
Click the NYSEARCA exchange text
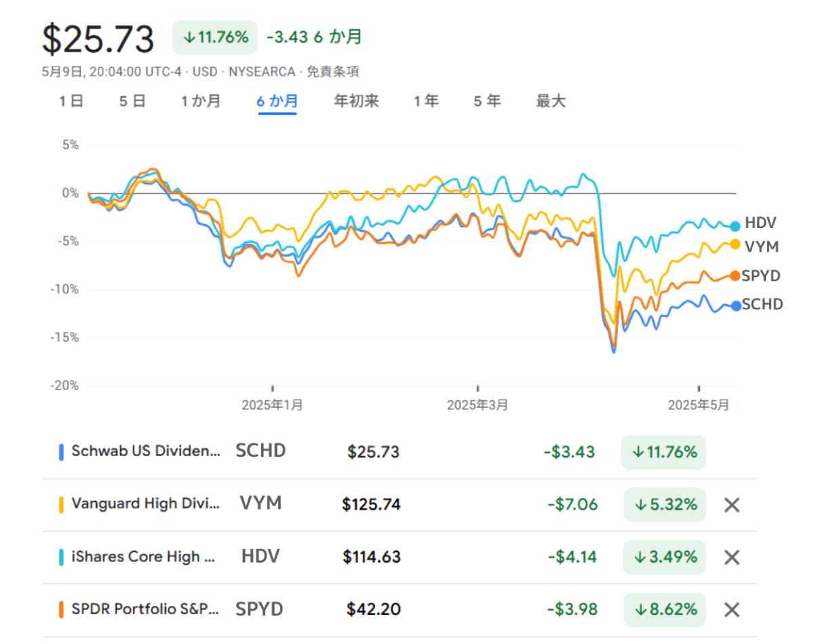pyautogui.click(x=262, y=72)
